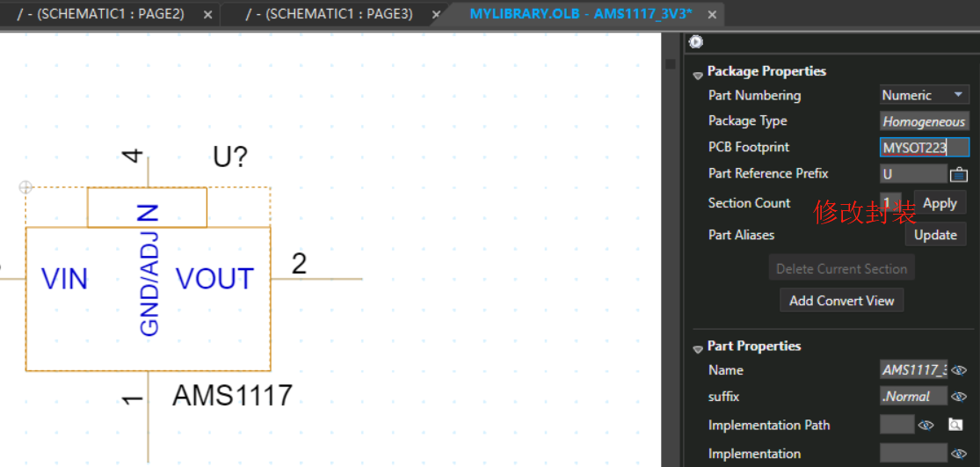Toggle visibility eye for suffix property

(x=959, y=397)
